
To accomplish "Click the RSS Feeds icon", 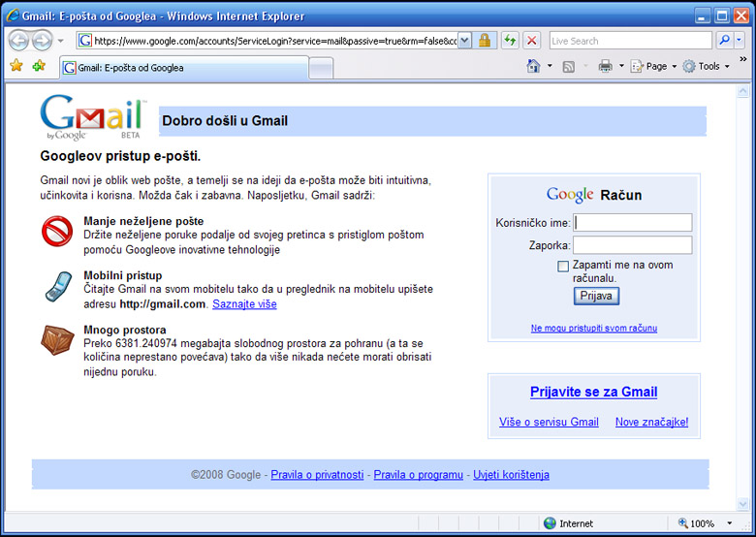I will coord(569,67).
